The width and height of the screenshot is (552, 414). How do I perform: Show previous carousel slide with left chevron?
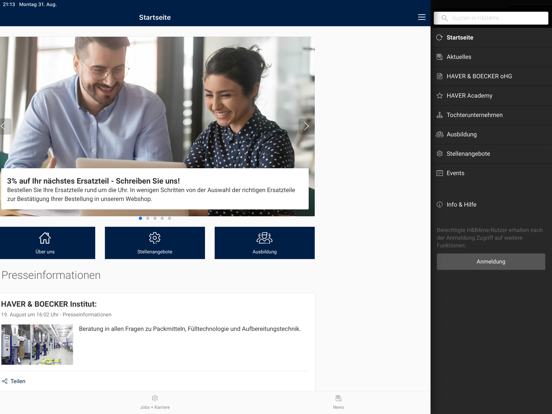click(4, 126)
